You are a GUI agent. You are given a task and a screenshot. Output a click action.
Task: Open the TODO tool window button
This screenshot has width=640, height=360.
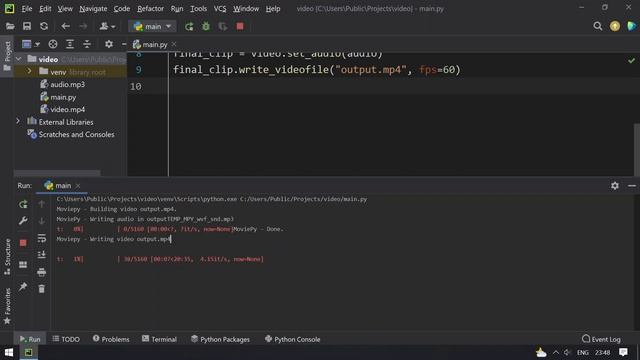point(66,339)
